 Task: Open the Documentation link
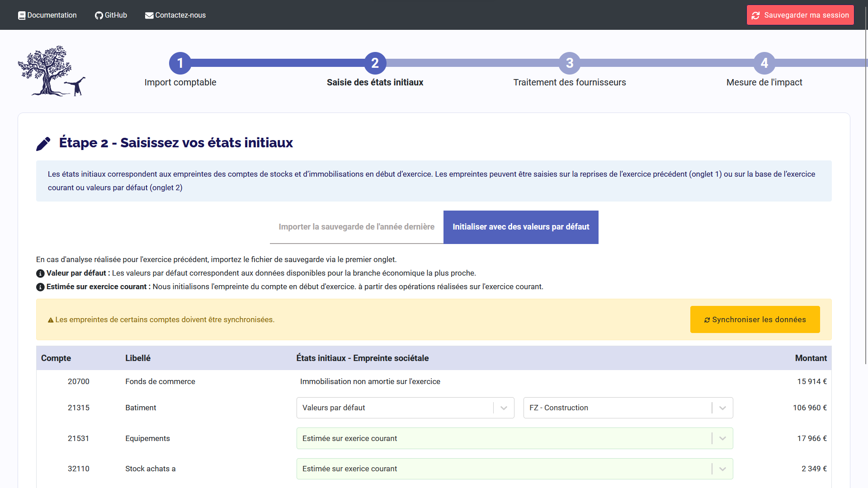(x=47, y=15)
